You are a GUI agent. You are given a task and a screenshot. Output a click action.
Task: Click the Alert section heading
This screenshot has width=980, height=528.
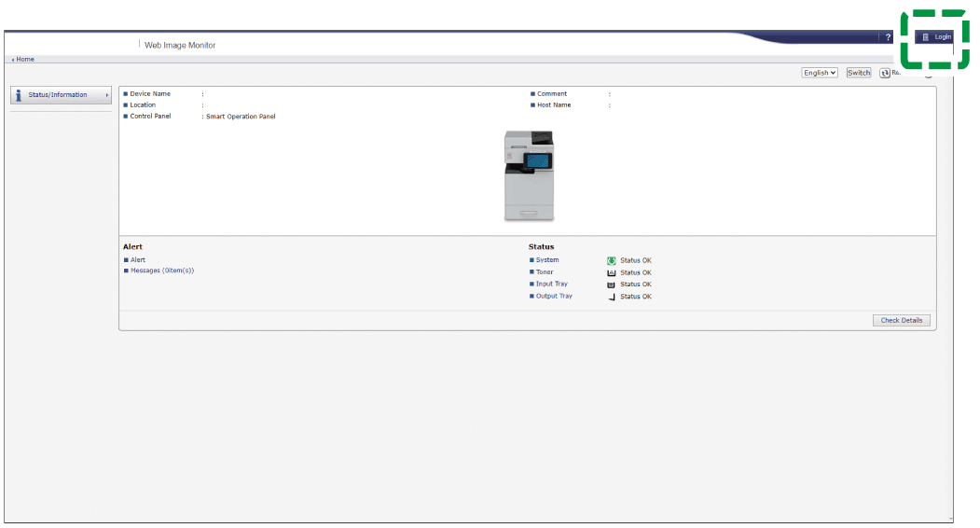point(132,246)
